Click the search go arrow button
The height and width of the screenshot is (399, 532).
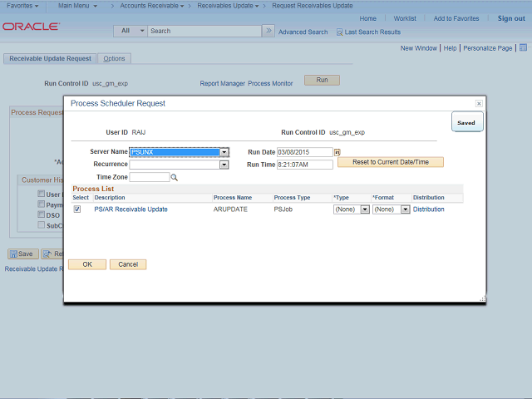coord(268,31)
